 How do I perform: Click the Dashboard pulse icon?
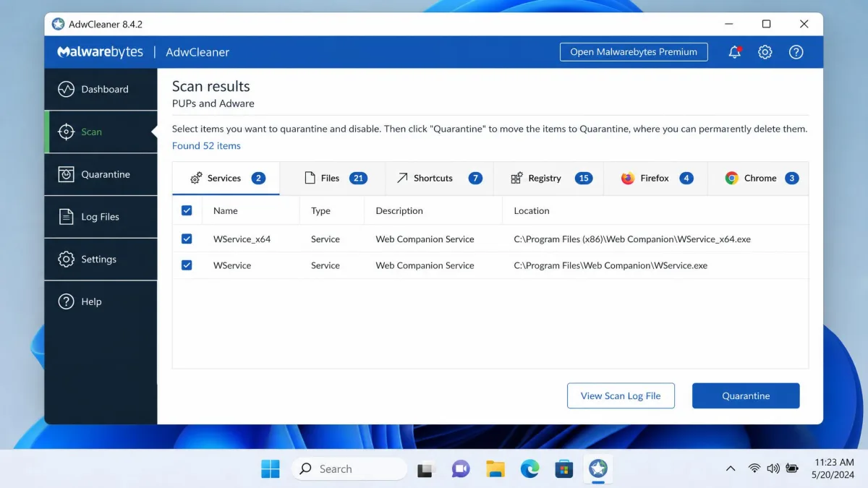(66, 90)
